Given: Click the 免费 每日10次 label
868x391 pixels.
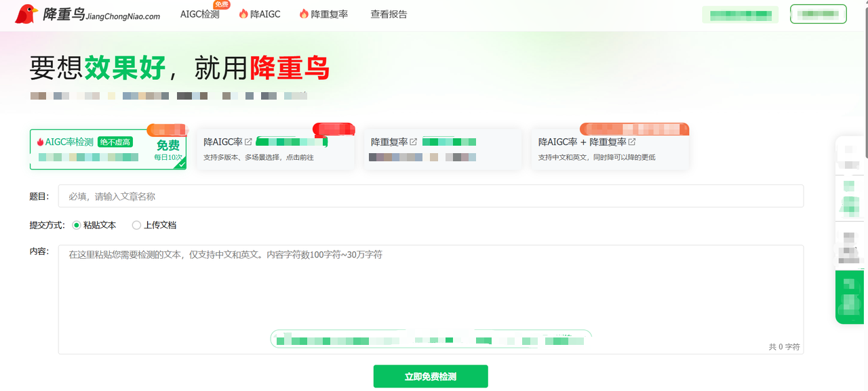Looking at the screenshot, I should [169, 150].
